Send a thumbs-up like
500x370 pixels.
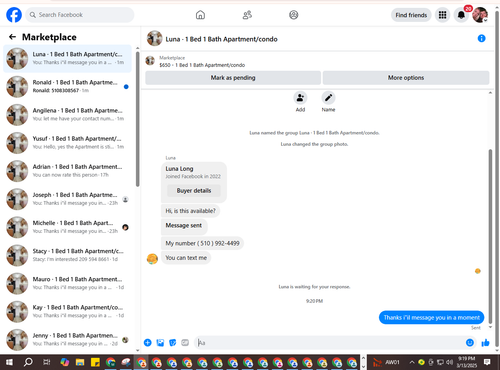pos(485,343)
